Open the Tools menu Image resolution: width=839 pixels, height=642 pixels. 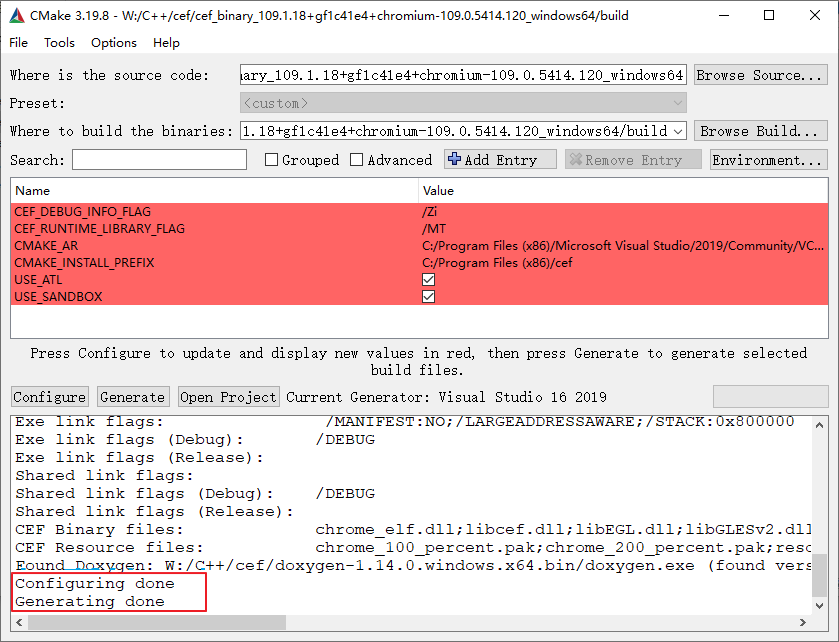(59, 42)
